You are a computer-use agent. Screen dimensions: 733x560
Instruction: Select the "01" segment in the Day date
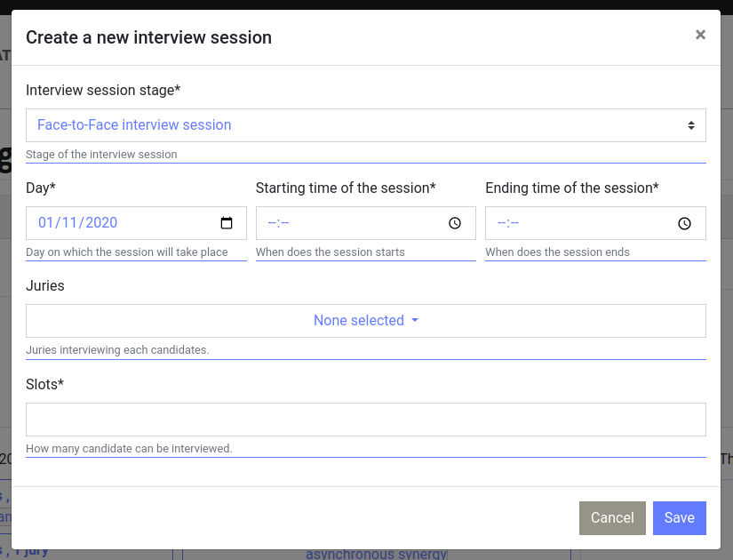pyautogui.click(x=47, y=223)
